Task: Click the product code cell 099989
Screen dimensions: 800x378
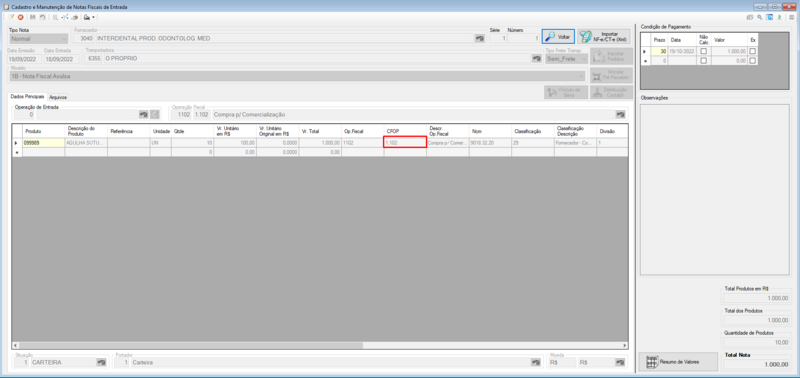Action: (43, 143)
